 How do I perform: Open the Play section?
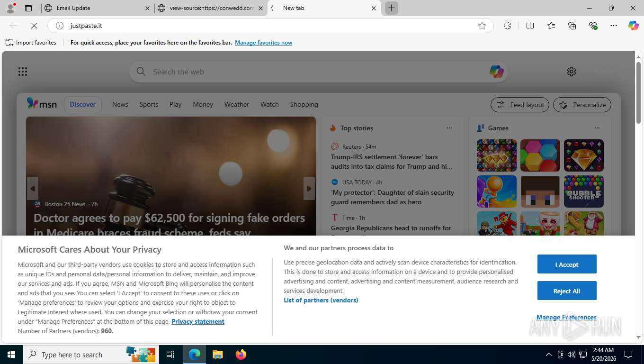click(x=176, y=104)
